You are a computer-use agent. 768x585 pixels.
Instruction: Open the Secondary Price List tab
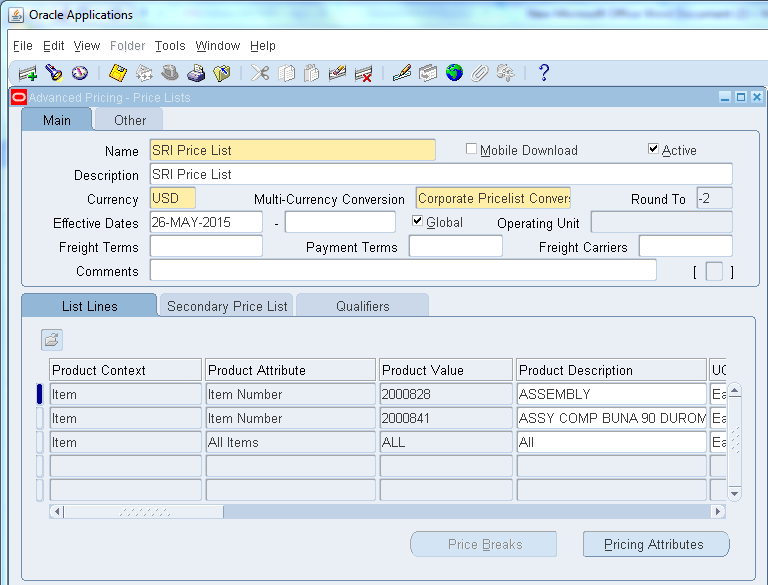pos(227,306)
